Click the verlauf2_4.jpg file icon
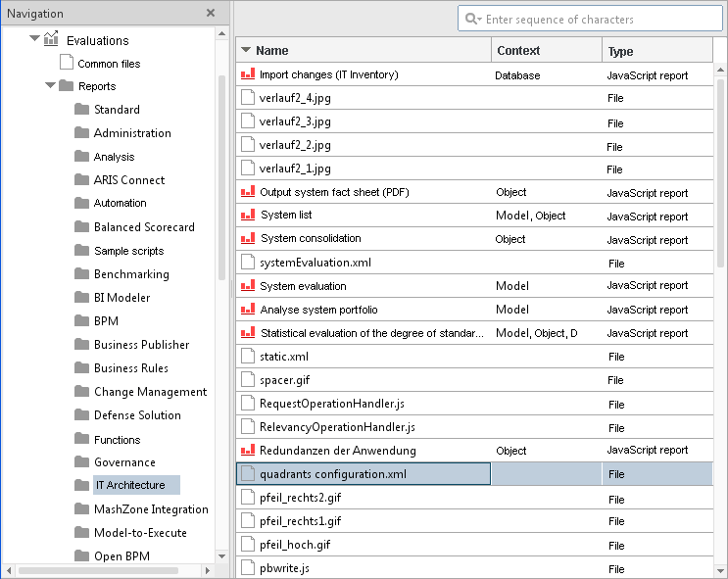Viewport: 728px width, 579px height. (248, 98)
